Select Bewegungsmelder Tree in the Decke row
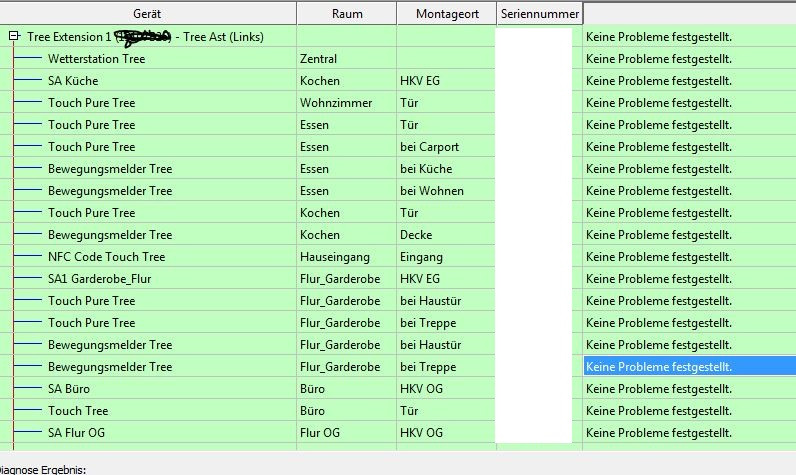Screen dimensions: 796x475 click(110, 235)
